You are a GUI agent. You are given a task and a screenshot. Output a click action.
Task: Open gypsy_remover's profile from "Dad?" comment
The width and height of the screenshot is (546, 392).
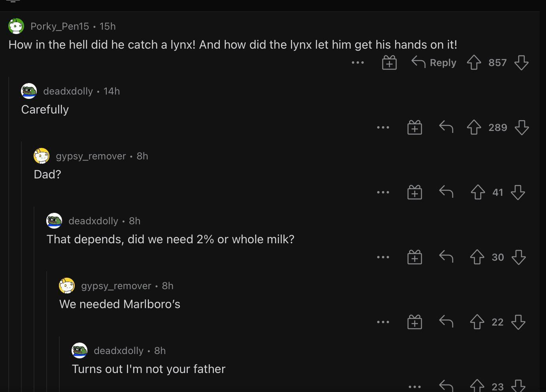pos(91,156)
